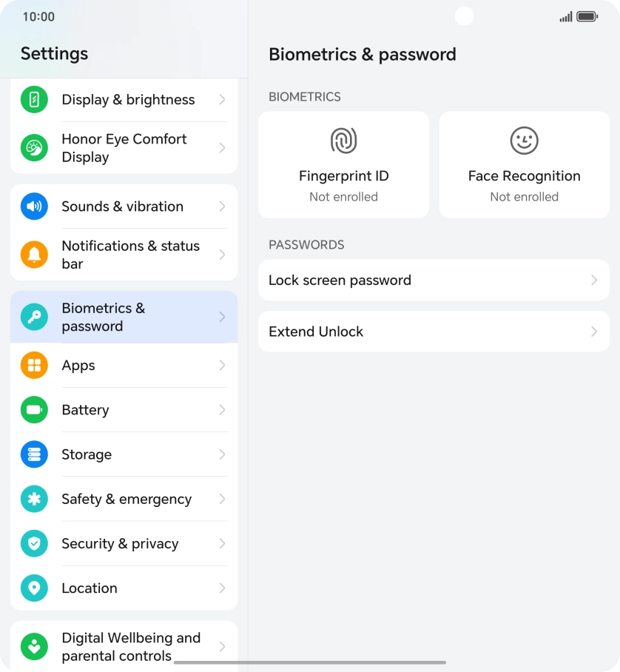Tap the Display & brightness icon
Viewport: 620px width, 672px height.
[34, 100]
